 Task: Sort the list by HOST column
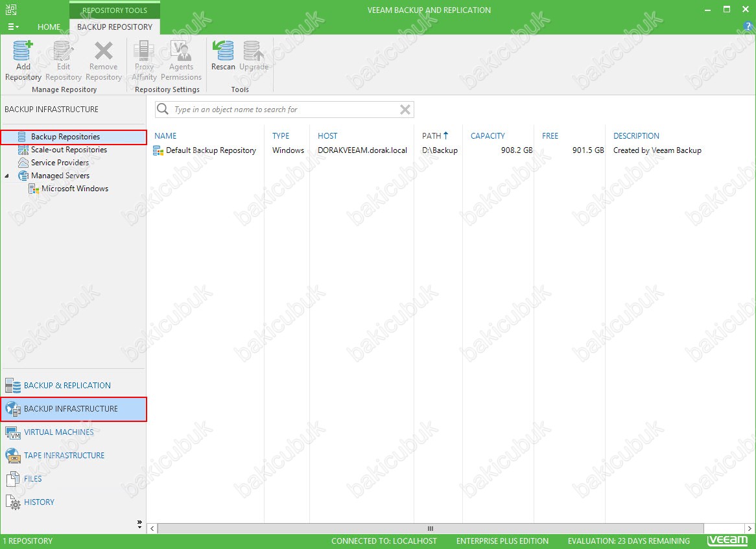coord(327,136)
